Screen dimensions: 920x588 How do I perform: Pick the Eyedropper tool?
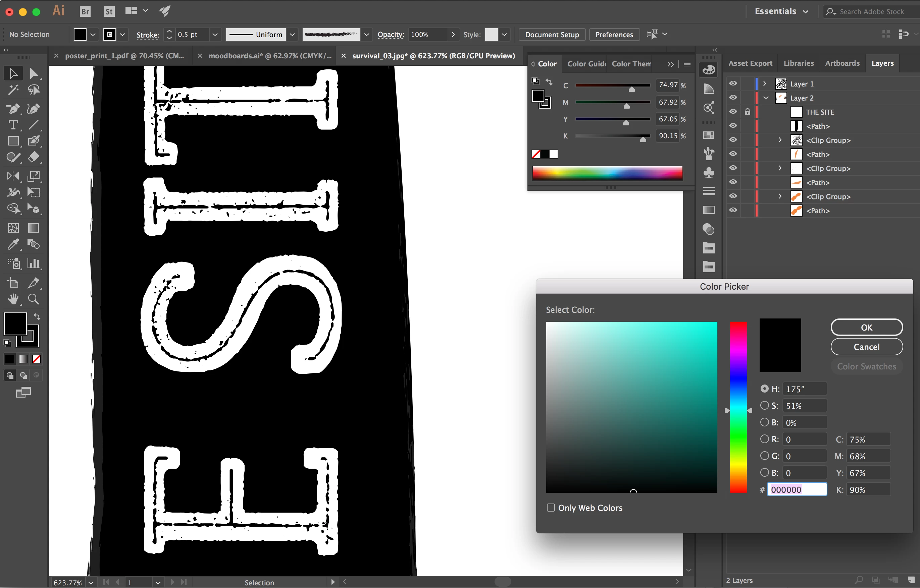(x=13, y=244)
